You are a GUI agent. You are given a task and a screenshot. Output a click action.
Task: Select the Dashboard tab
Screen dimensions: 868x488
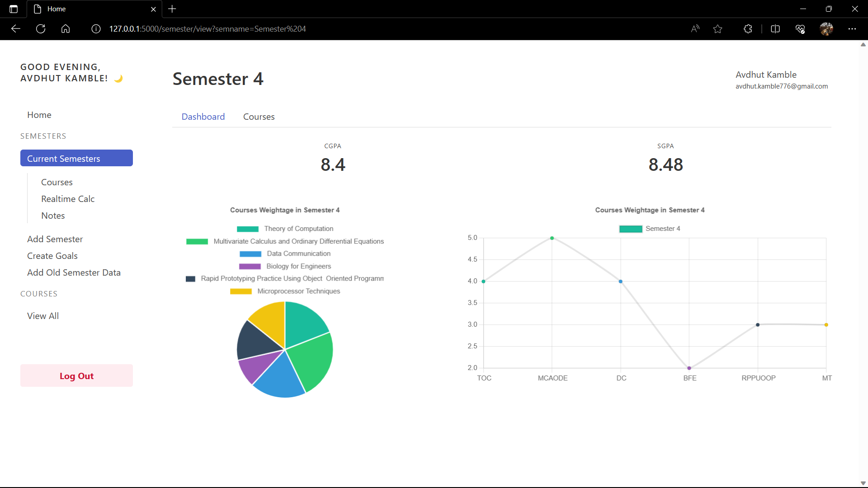pyautogui.click(x=203, y=117)
